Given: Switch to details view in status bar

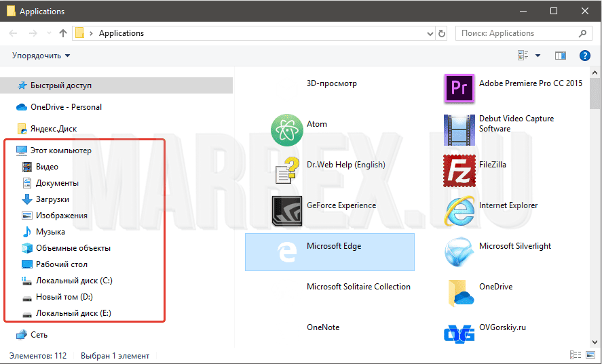Looking at the screenshot, I should (x=575, y=355).
